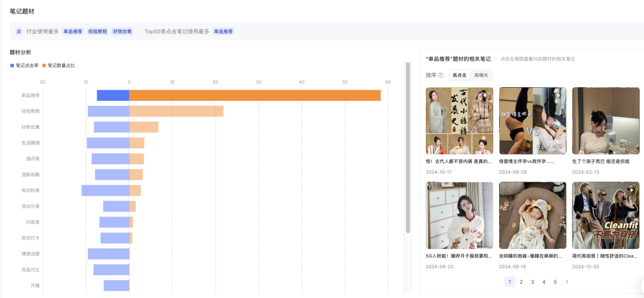
Task: Click the blue 情感话题 bar
Action: 109,254
